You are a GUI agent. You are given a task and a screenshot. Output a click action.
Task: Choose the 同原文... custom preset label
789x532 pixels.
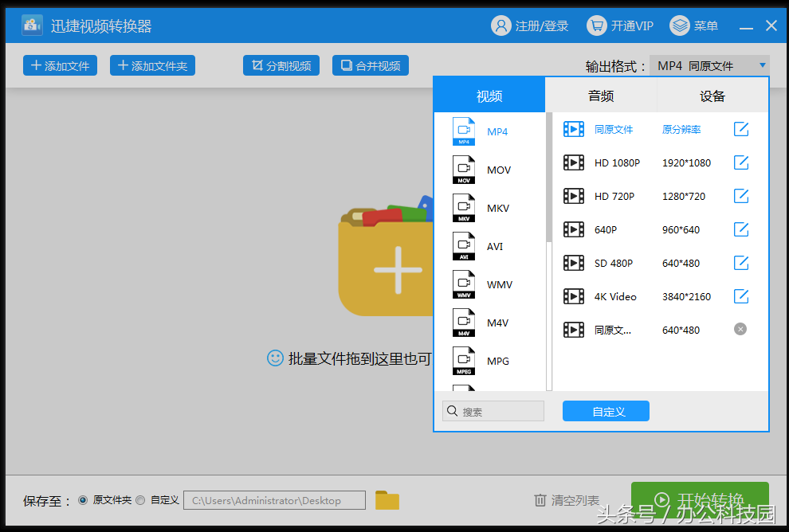(612, 330)
